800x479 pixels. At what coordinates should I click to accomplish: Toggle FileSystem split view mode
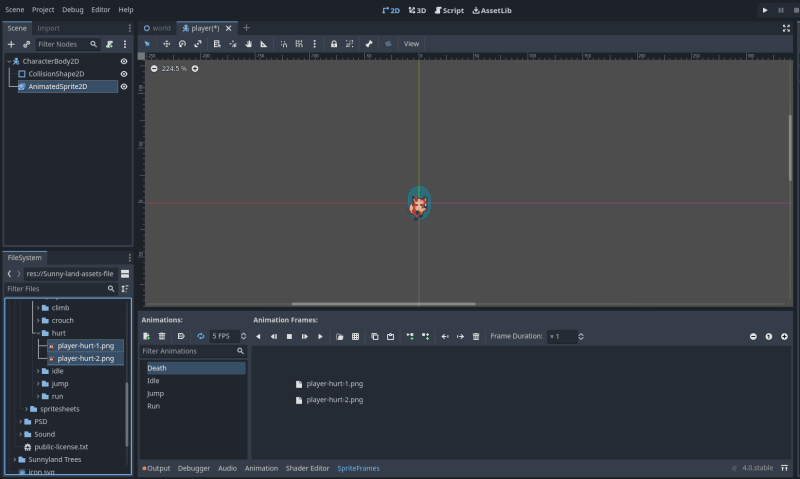point(125,274)
